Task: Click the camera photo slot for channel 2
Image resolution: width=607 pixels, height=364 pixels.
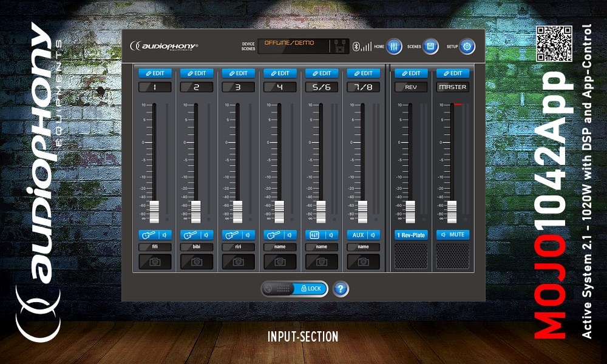Action: point(197,261)
